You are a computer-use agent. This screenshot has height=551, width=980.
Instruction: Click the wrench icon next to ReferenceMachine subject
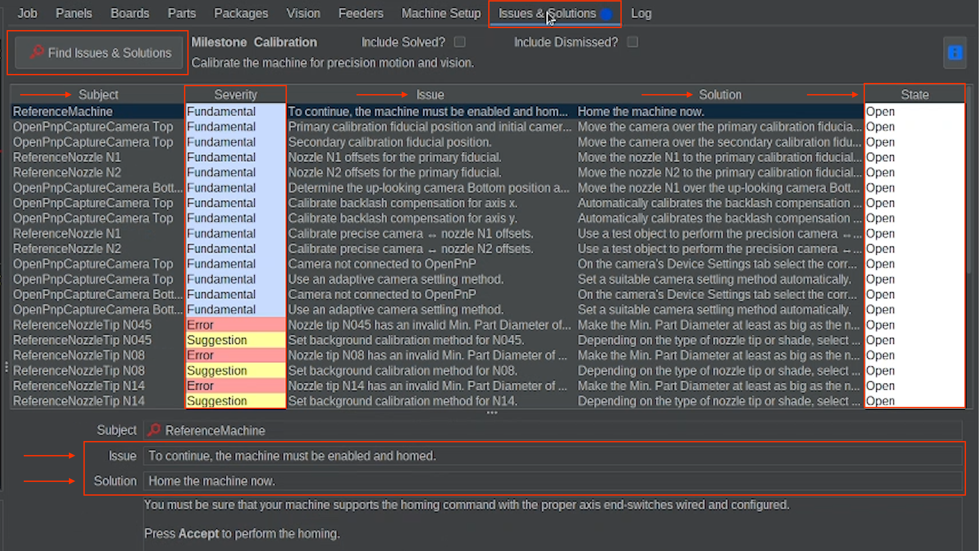point(154,430)
